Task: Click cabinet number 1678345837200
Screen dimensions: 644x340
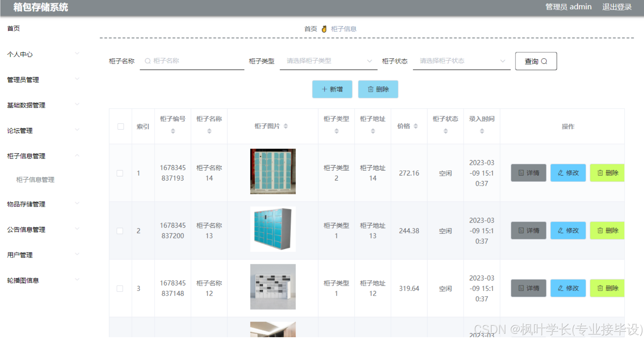Action: [173, 231]
